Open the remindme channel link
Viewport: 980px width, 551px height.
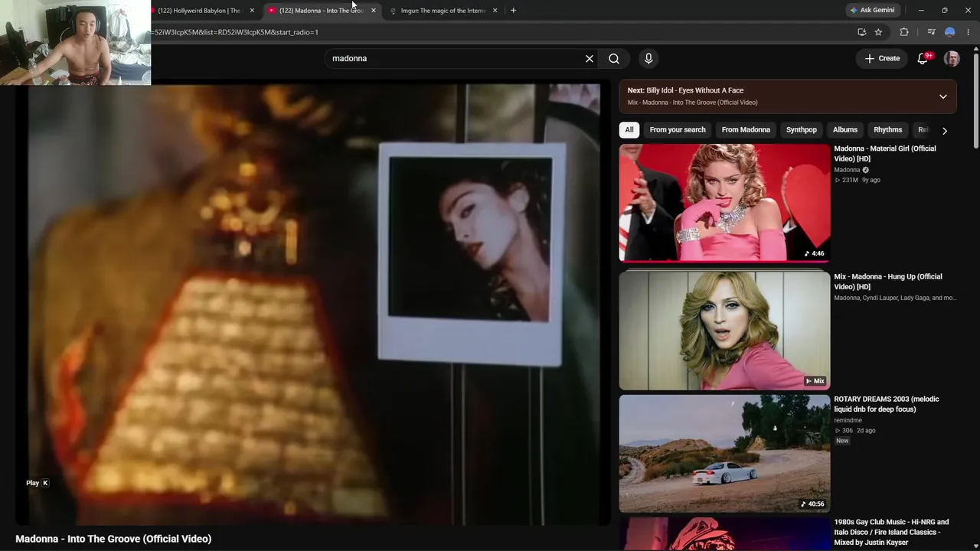[x=848, y=420]
